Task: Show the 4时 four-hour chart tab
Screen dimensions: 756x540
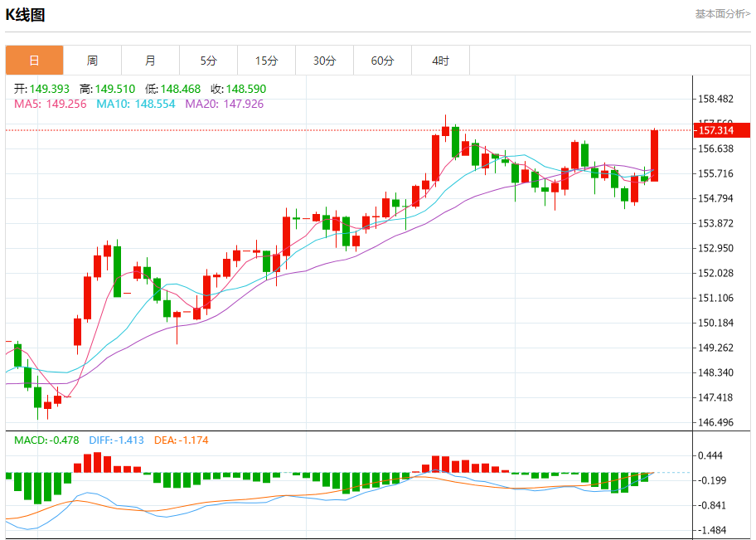Action: coord(440,61)
